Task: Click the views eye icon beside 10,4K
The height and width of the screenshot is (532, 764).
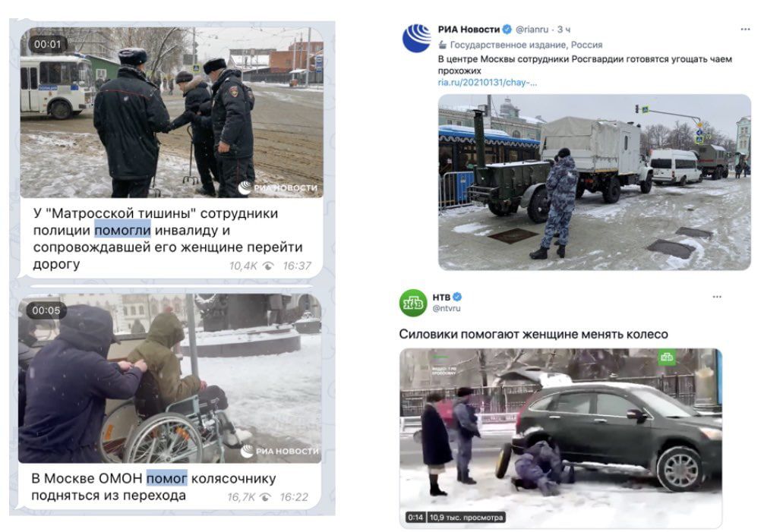Action: pyautogui.click(x=268, y=266)
